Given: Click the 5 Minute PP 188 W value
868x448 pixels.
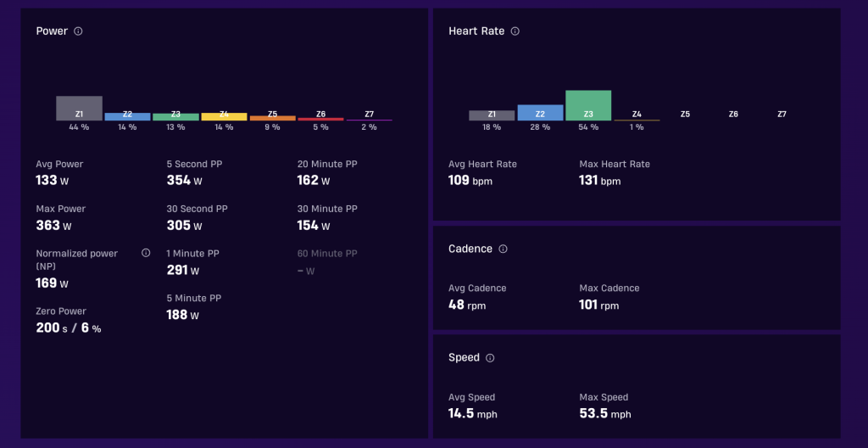Looking at the screenshot, I should [183, 315].
